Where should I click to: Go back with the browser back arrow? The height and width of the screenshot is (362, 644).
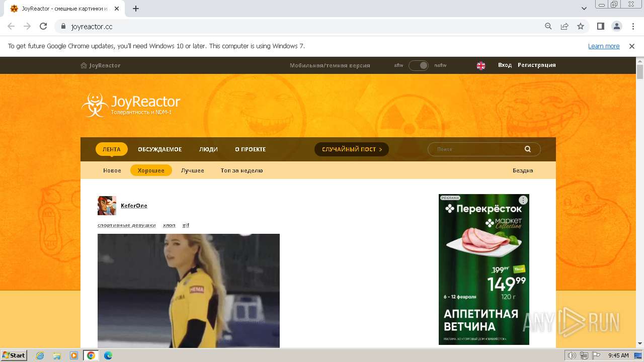point(11,26)
